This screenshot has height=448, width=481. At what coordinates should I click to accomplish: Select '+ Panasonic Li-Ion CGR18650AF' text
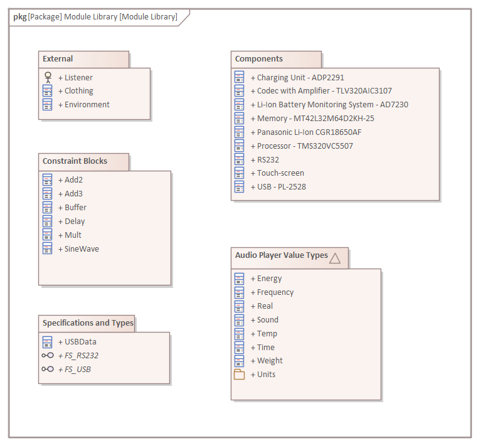(x=306, y=132)
